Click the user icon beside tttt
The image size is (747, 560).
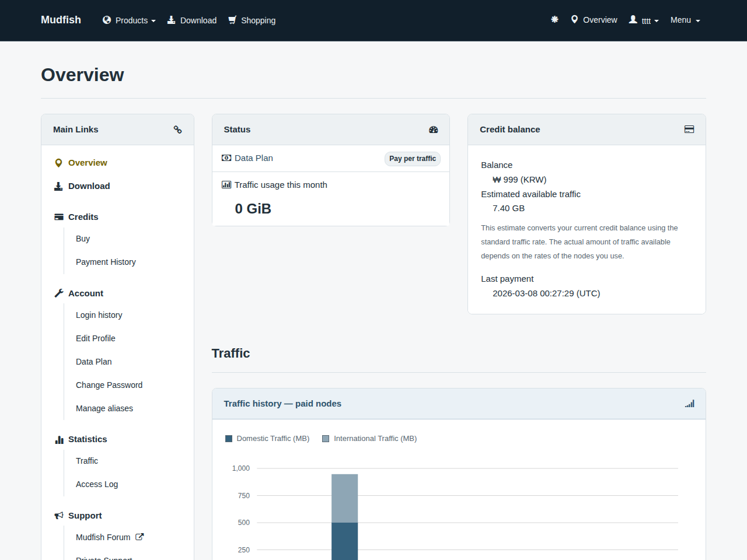click(x=633, y=19)
